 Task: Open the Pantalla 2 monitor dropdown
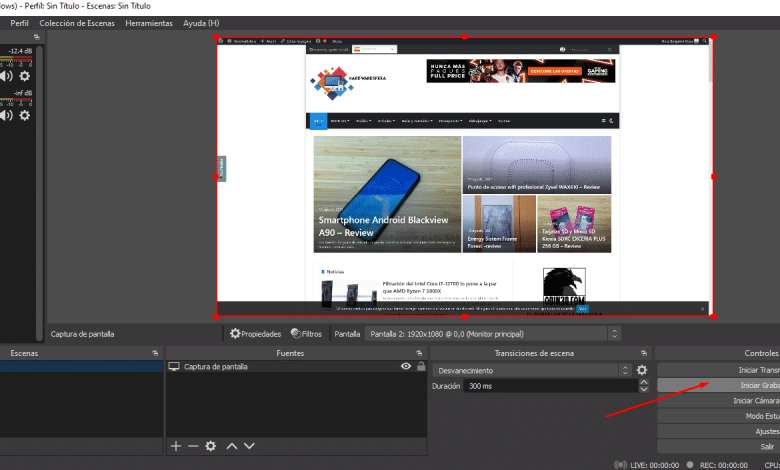(x=492, y=334)
